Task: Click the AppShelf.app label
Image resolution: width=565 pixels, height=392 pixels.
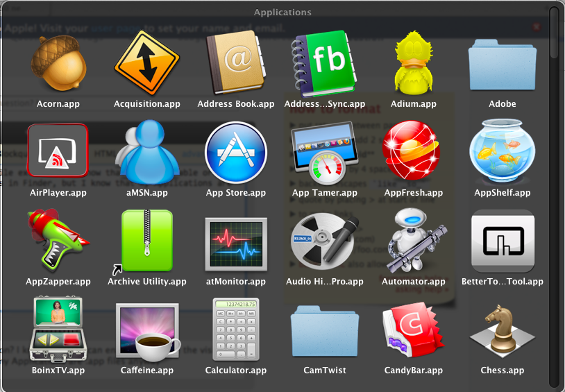Action: pyautogui.click(x=503, y=193)
